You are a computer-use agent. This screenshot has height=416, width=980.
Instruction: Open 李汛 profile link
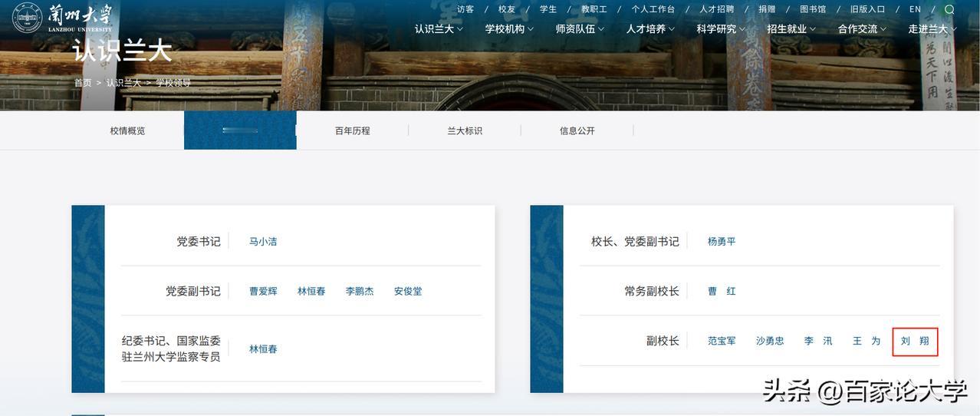point(818,341)
